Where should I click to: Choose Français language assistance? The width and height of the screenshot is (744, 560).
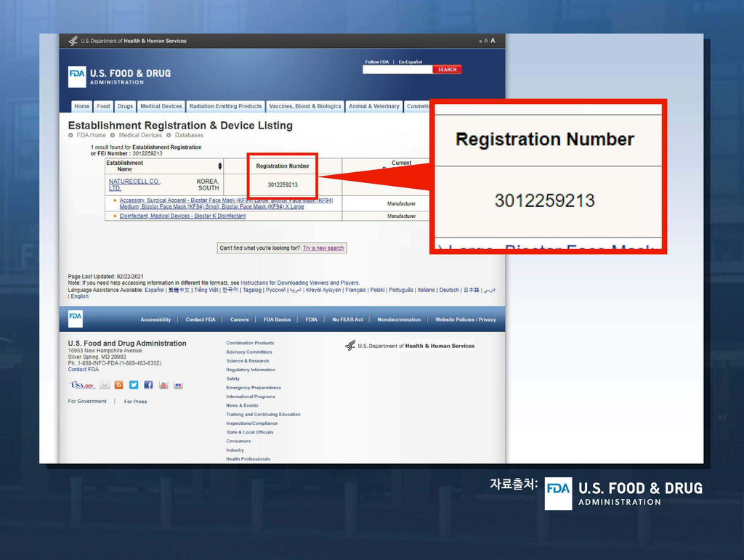355,290
